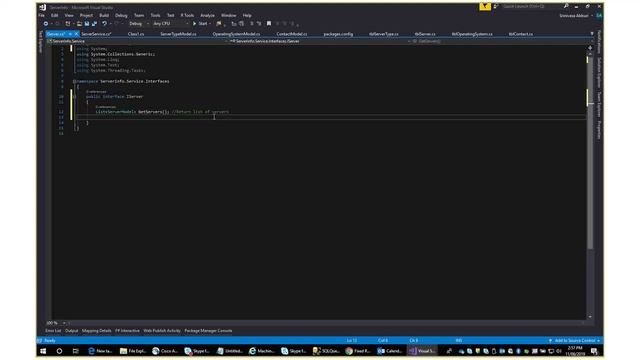Open the File menu
Screen dimensions: 640x360
pos(41,16)
